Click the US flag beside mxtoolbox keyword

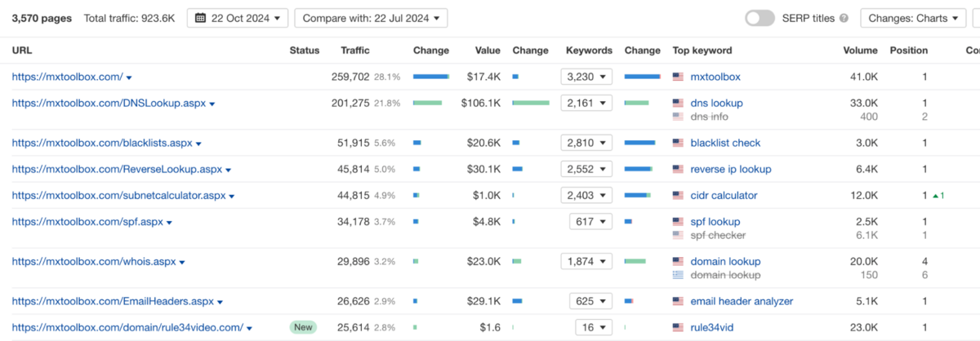(678, 77)
